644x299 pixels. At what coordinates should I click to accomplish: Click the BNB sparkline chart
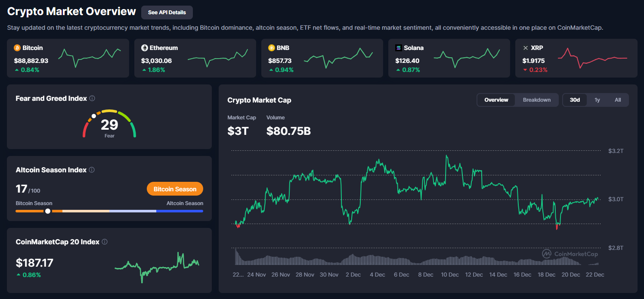338,58
